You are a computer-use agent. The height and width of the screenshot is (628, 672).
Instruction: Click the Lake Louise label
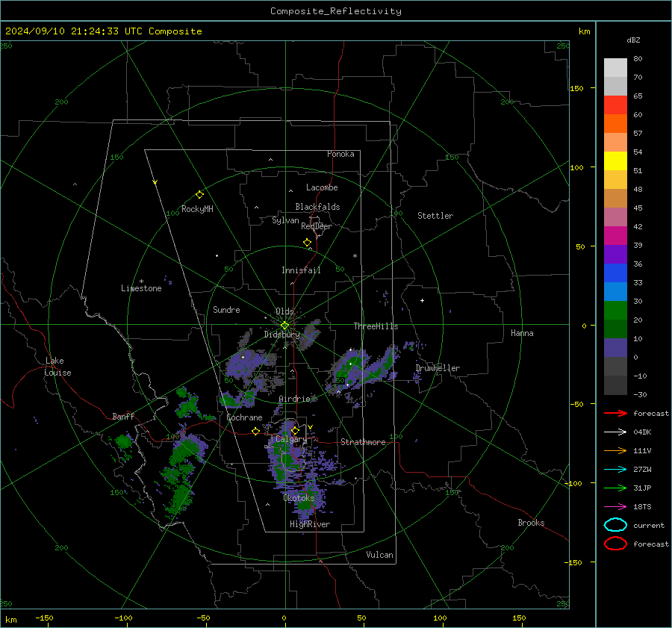[x=58, y=367]
